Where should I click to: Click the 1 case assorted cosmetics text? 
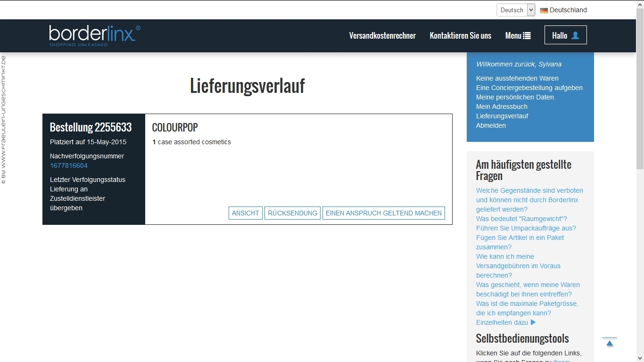[191, 142]
